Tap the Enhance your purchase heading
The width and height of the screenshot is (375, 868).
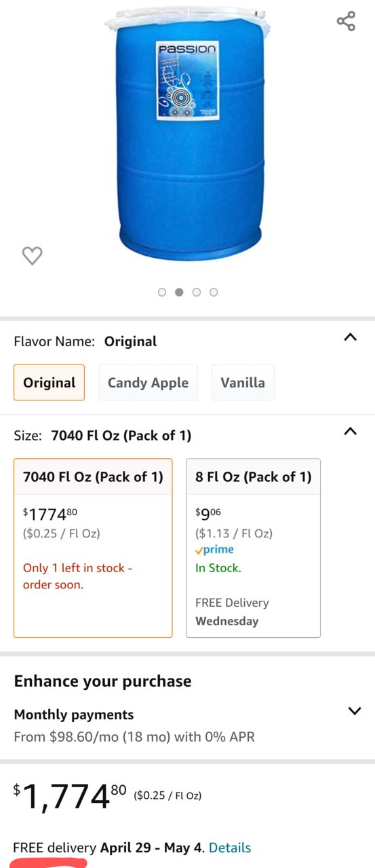click(x=103, y=681)
